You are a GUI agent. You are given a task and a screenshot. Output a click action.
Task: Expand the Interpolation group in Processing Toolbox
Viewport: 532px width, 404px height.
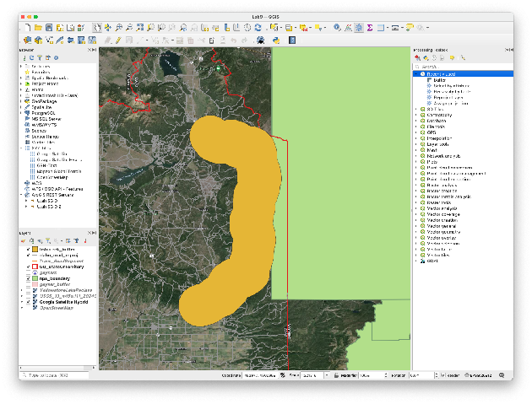click(x=416, y=138)
